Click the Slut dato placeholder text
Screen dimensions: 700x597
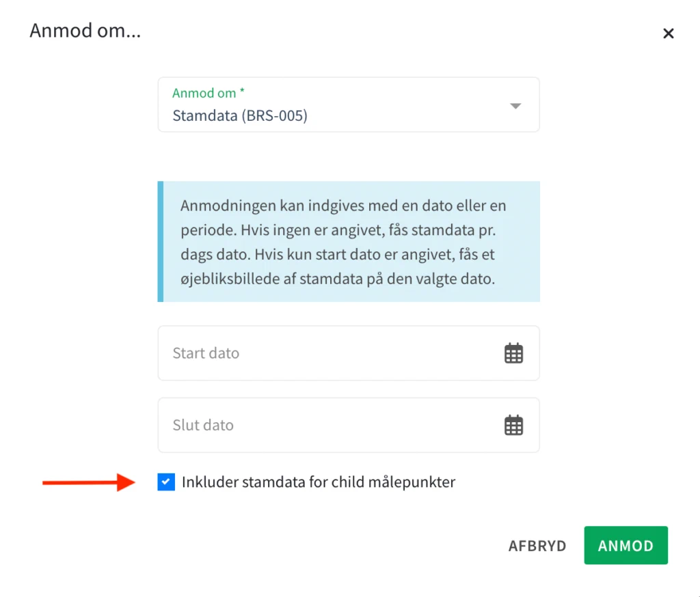point(203,425)
